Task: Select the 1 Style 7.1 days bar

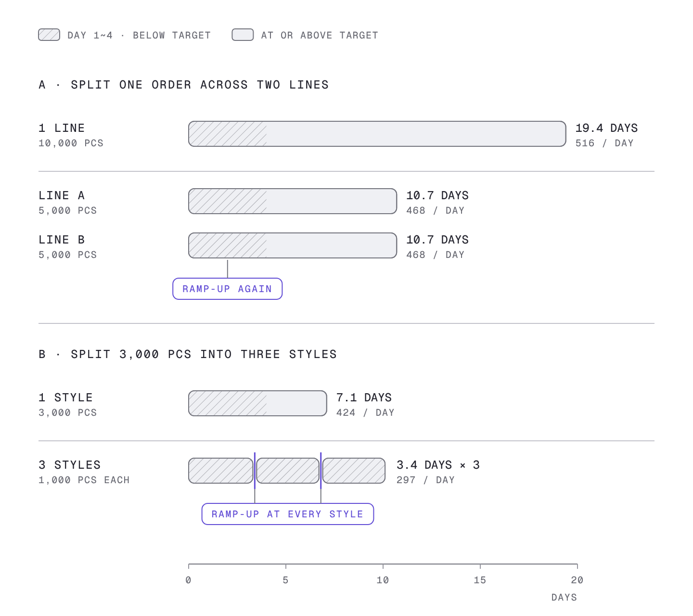Action: point(257,403)
